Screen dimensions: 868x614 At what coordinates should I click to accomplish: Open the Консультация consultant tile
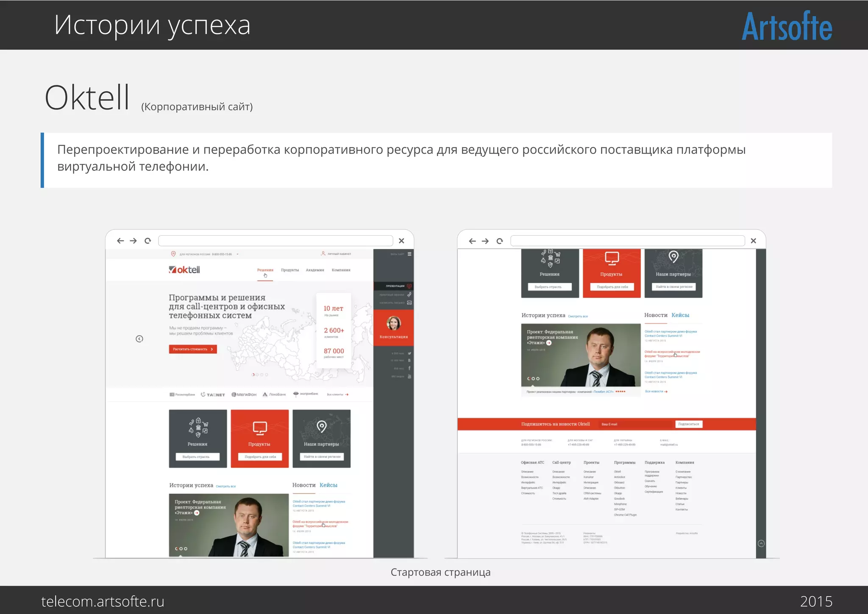click(x=394, y=328)
